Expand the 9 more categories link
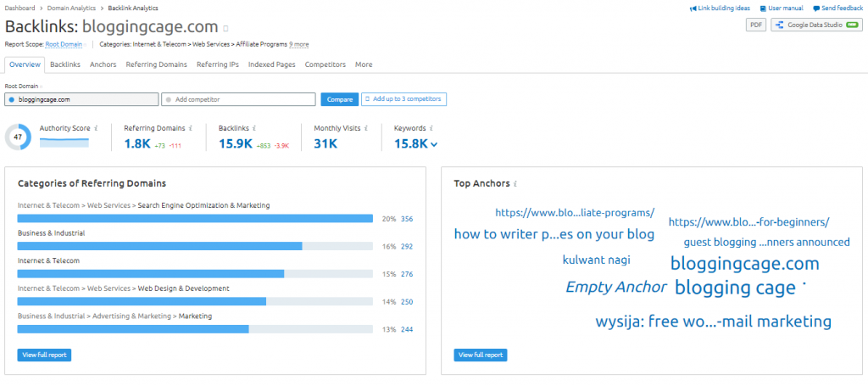 [x=299, y=44]
